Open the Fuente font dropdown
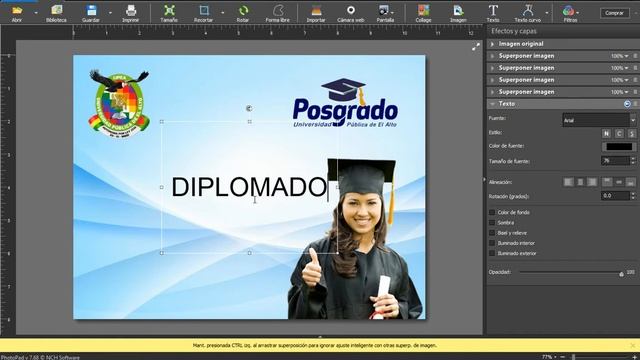The image size is (640, 360). click(x=633, y=120)
